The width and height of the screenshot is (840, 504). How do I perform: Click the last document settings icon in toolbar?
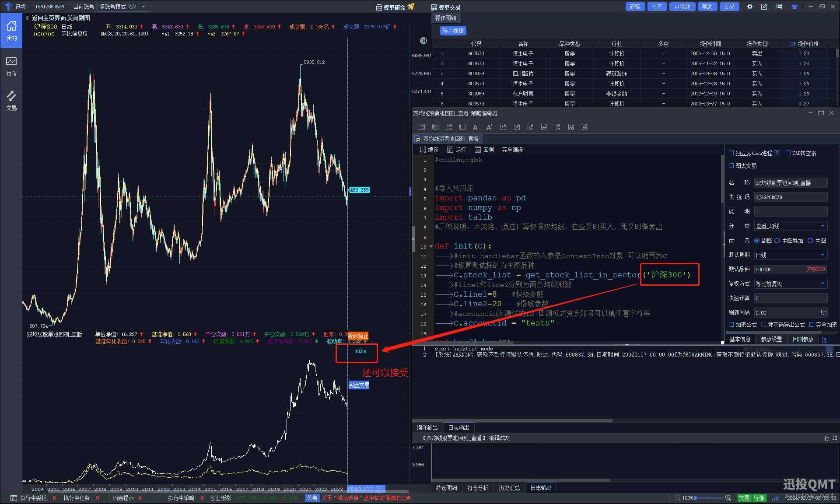click(x=584, y=127)
